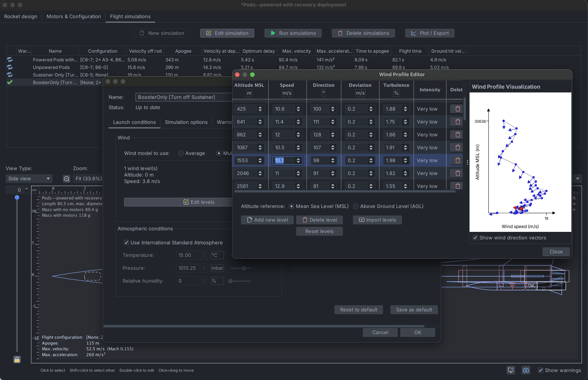Uncheck Use International Standard Atmosphere
Viewport: 588px width, 380px height.
pos(126,242)
